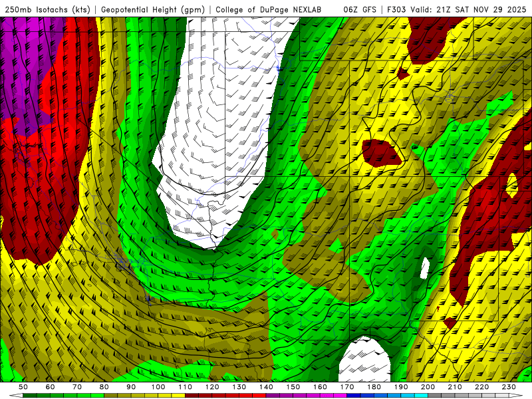Click the "250mb Isotachs (kts)" title text
This screenshot has height=399, width=532.
(48, 9)
